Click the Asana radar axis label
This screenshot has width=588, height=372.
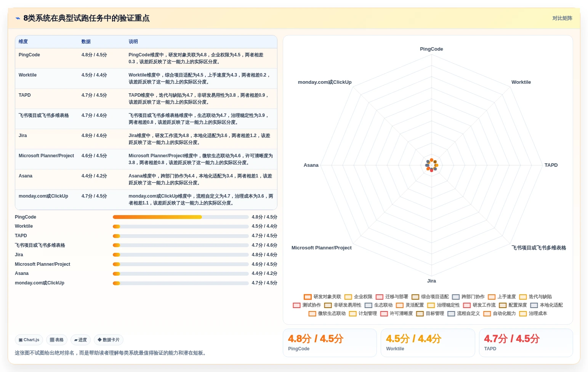pyautogui.click(x=311, y=165)
